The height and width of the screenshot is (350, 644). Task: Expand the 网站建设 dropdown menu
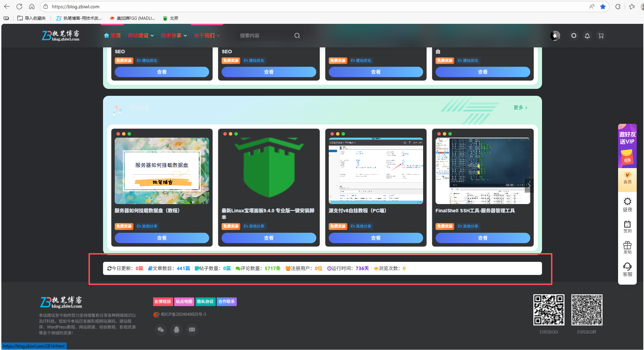(140, 36)
